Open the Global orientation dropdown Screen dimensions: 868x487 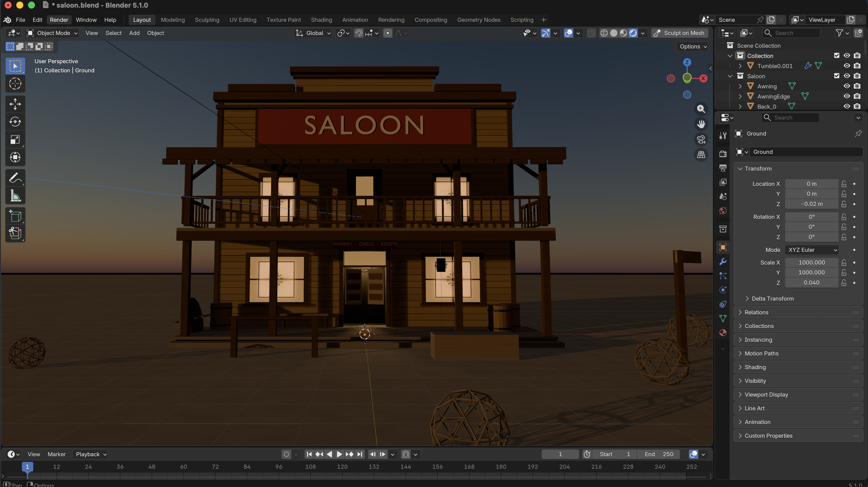(313, 33)
